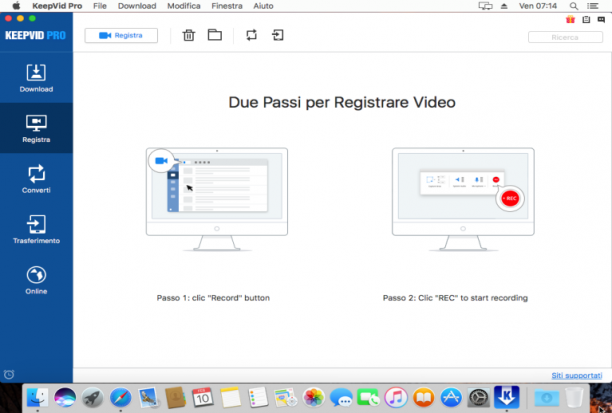This screenshot has width=612, height=413.
Task: Click the Passo 2 REC monitor illustration
Action: click(x=463, y=199)
